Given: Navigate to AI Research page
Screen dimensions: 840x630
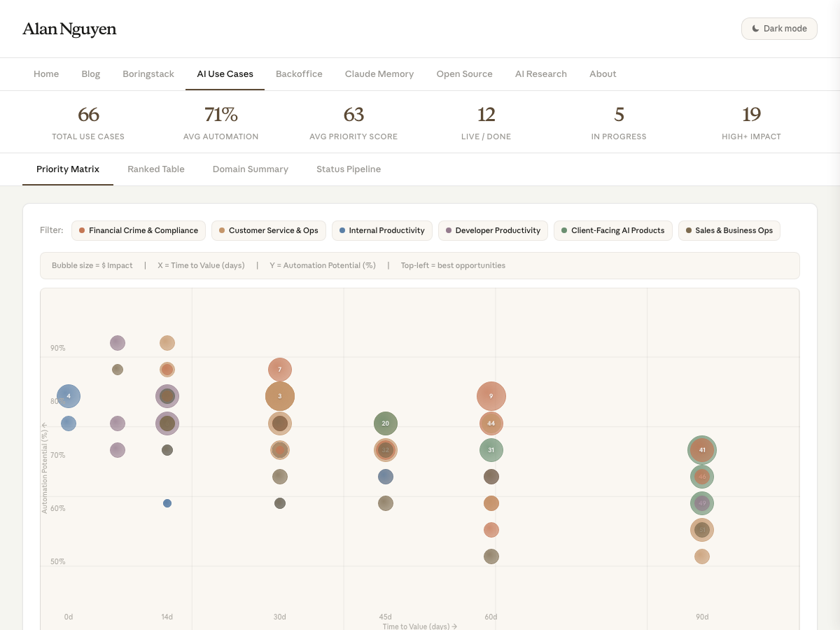Looking at the screenshot, I should click(540, 73).
